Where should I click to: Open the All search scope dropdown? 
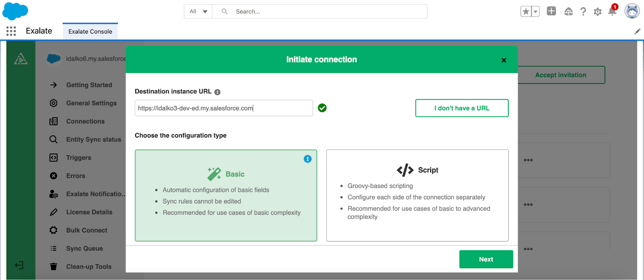click(198, 12)
